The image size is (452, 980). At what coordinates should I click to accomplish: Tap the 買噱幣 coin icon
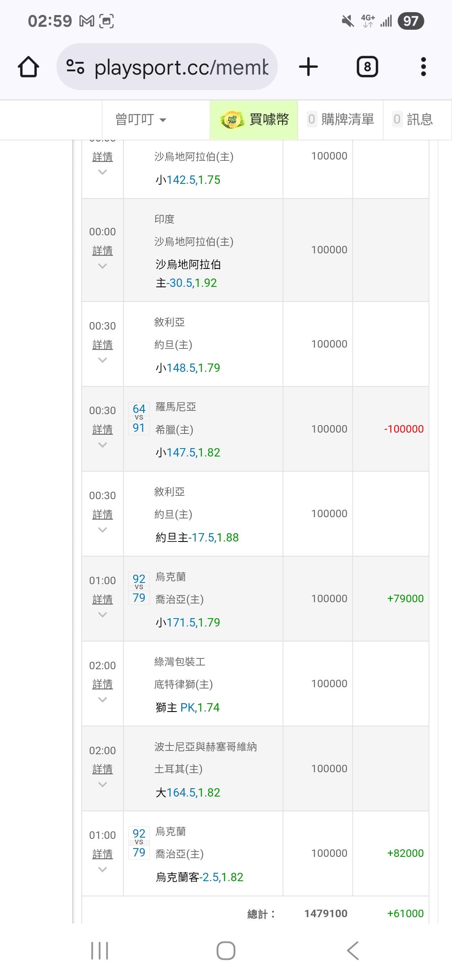[x=232, y=120]
